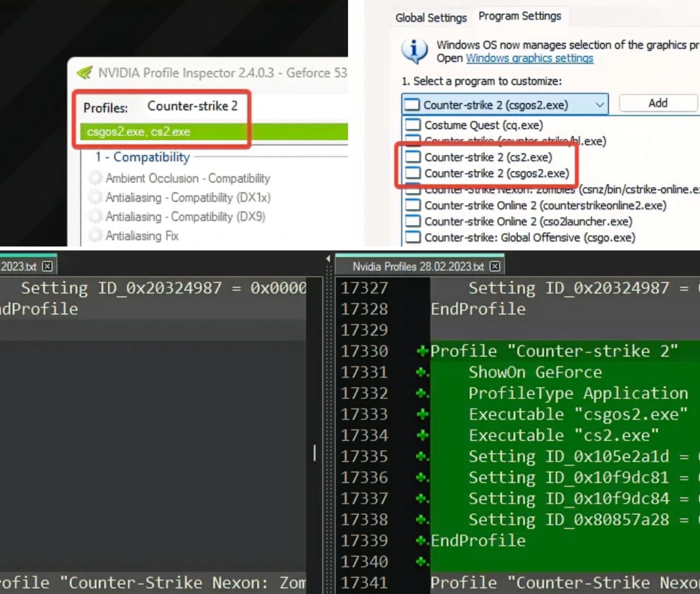Screen dimensions: 700x594
Task: Choose Counter-strike Online 2 (counterstrikeonline2.exe)
Action: tap(546, 206)
